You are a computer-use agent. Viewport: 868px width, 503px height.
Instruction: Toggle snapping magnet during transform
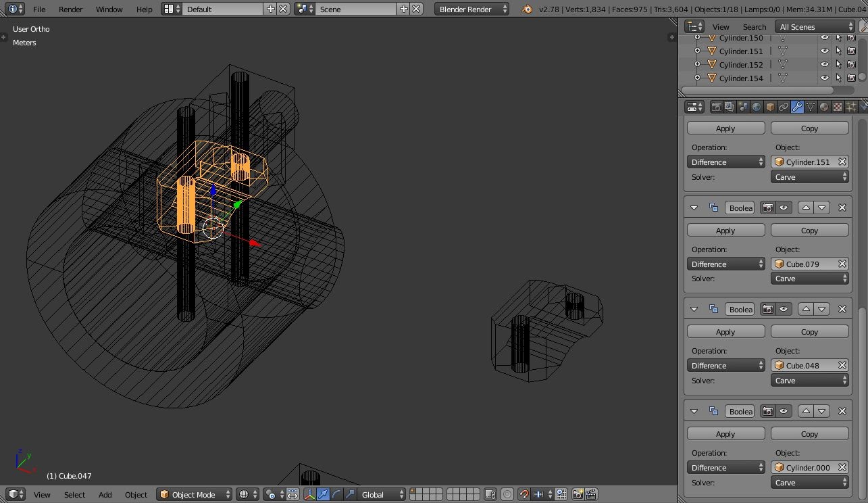524,494
